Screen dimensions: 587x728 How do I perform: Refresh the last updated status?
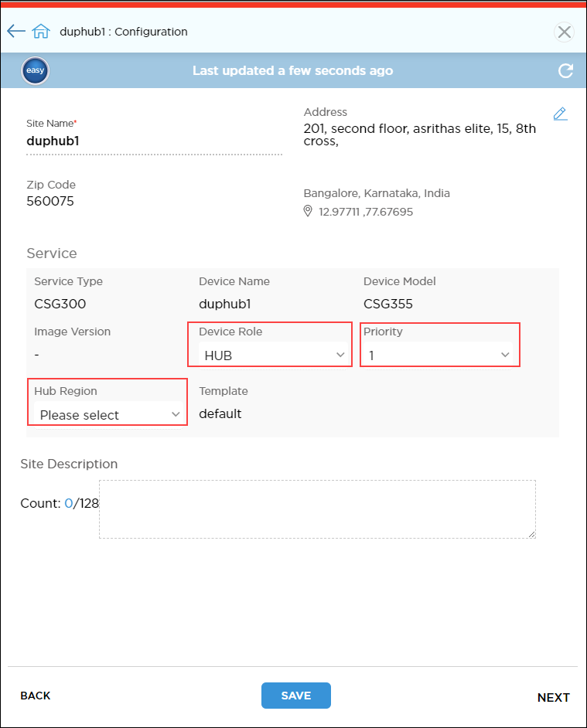565,71
